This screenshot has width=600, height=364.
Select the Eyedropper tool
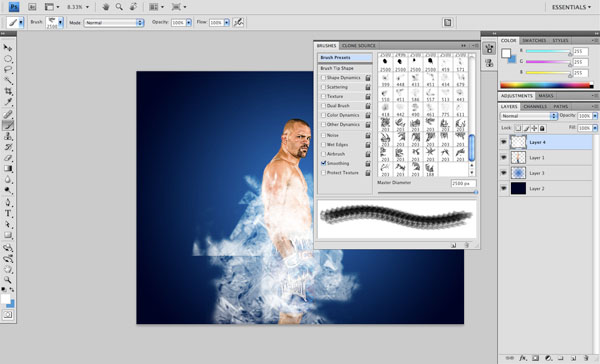pyautogui.click(x=8, y=102)
